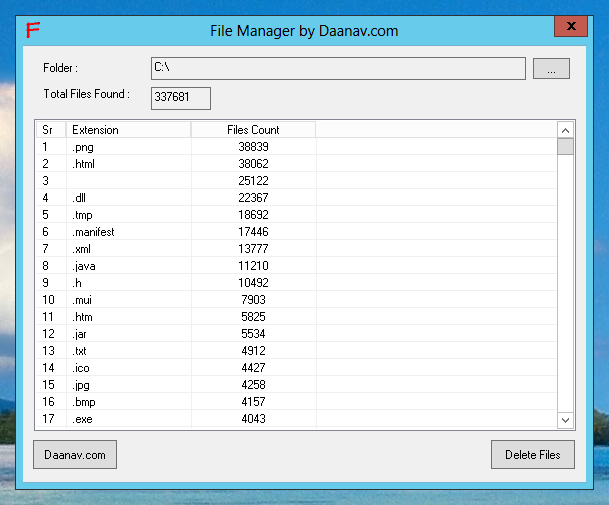The height and width of the screenshot is (505, 609).
Task: Sort by the Sr column header
Action: 51,130
